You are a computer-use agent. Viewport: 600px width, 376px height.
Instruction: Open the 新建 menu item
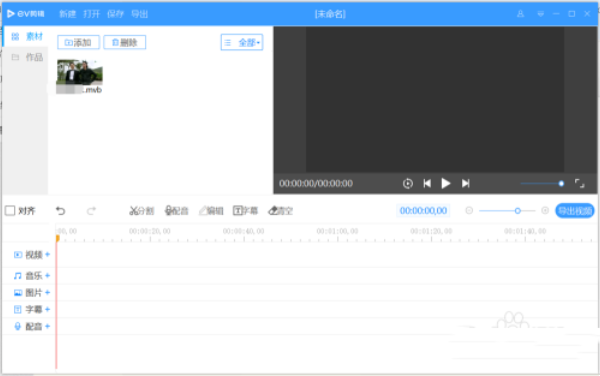(x=67, y=14)
